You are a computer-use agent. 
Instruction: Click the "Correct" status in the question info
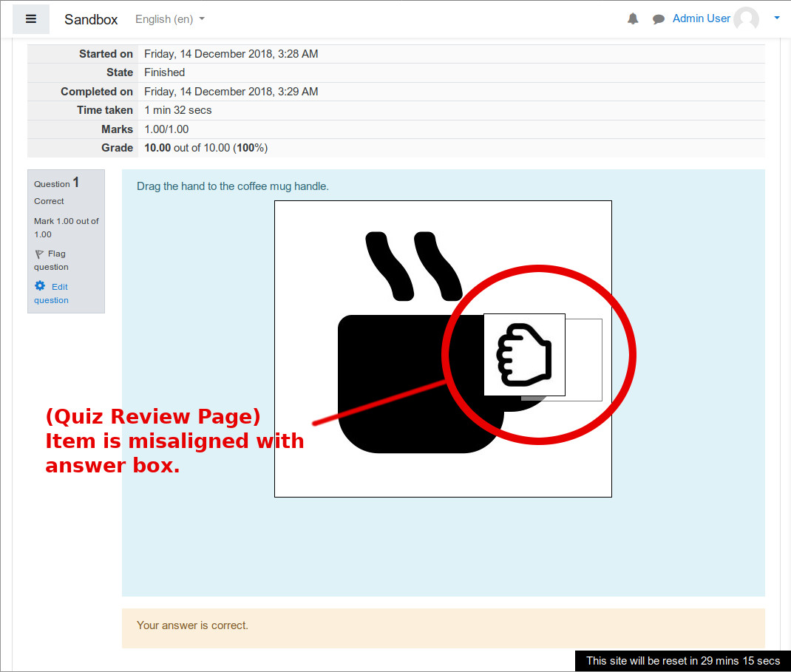49,201
